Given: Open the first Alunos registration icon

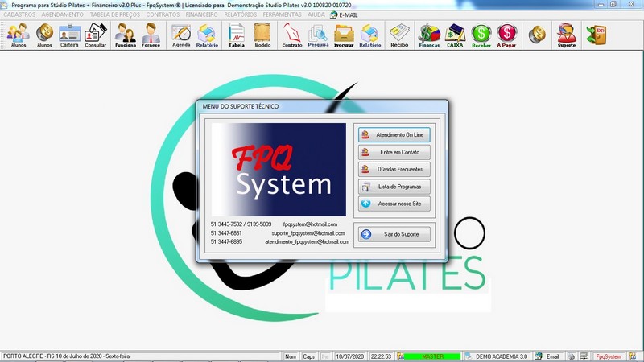Looking at the screenshot, I should [18, 35].
